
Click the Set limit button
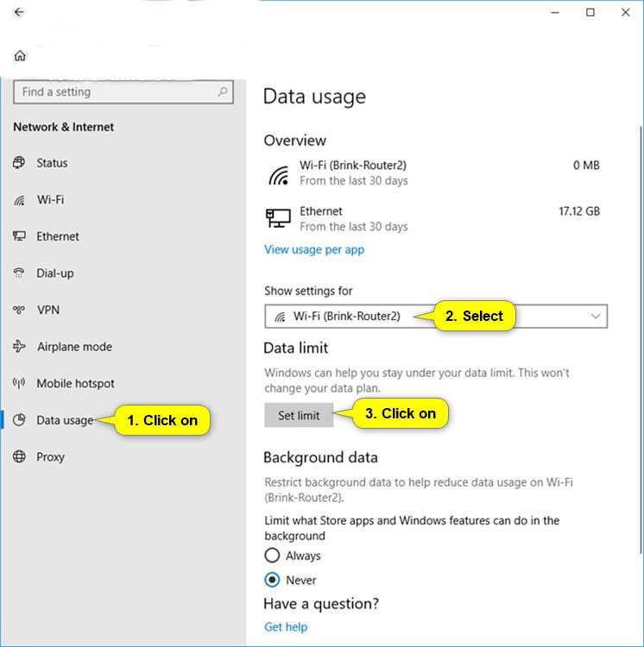[x=299, y=415]
